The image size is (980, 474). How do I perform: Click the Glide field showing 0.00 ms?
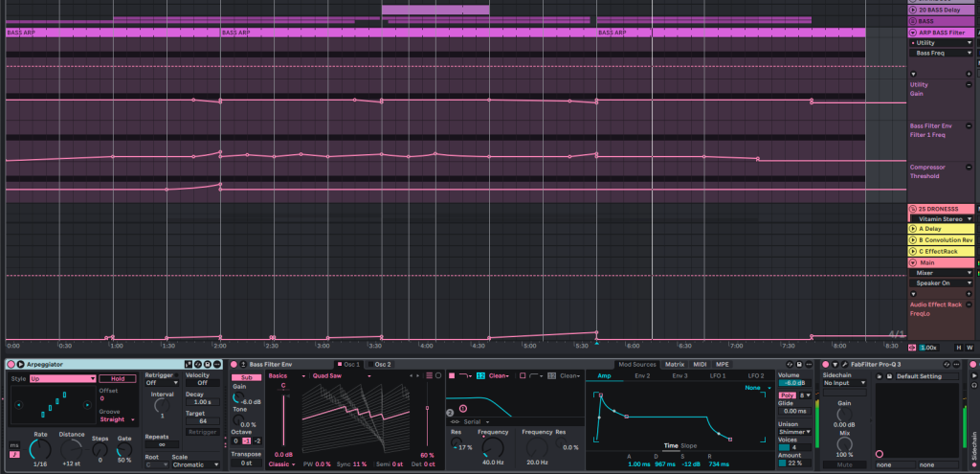[795, 411]
